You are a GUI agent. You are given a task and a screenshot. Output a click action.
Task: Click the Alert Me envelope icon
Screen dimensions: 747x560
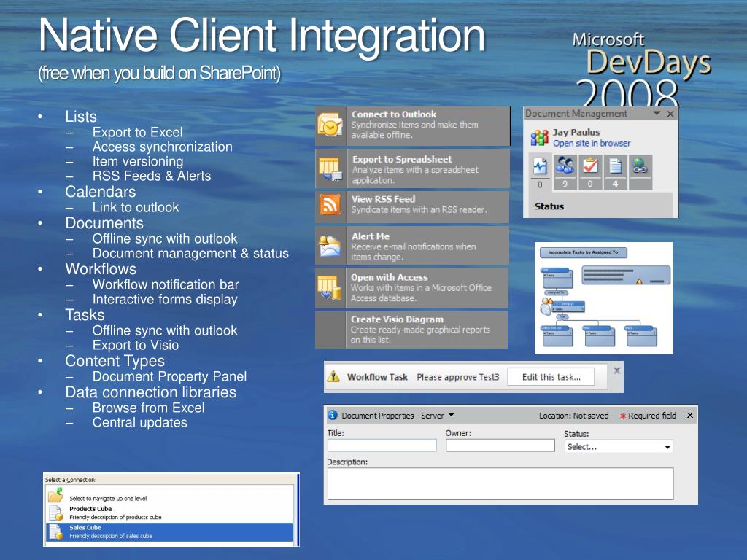pyautogui.click(x=330, y=246)
